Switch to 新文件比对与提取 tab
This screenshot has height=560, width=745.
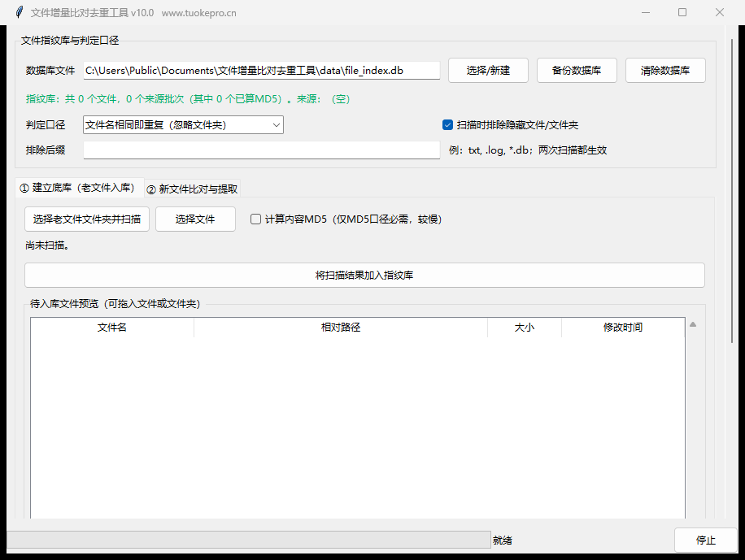pyautogui.click(x=193, y=189)
